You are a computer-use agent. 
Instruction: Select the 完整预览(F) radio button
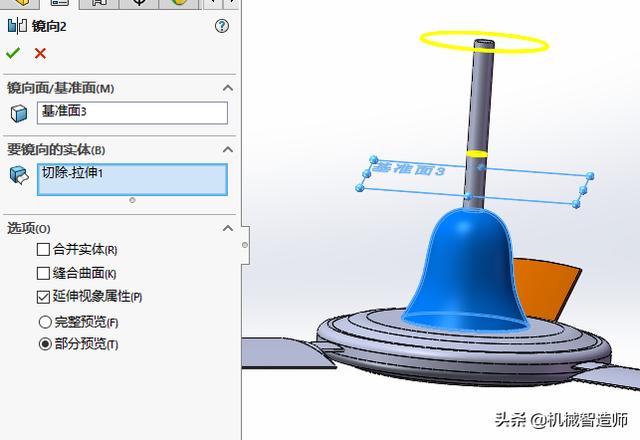click(x=45, y=322)
